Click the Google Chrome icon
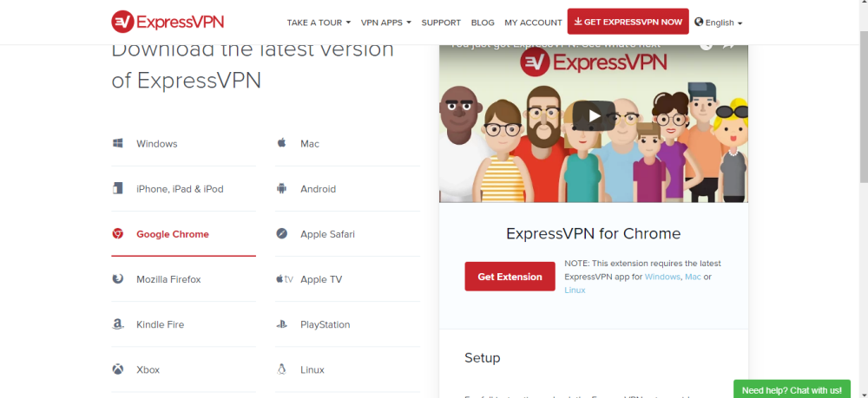This screenshot has width=868, height=398. tap(117, 234)
